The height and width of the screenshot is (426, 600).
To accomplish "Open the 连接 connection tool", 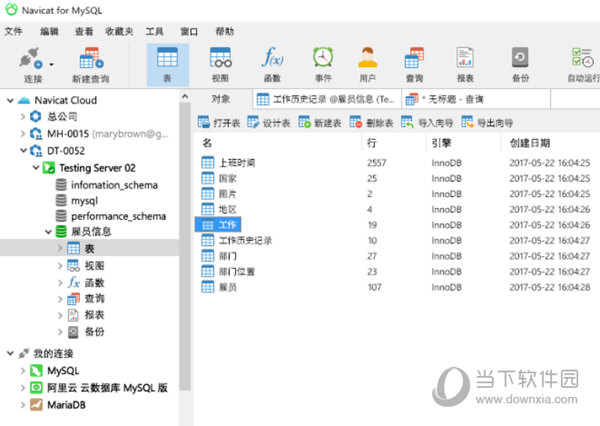I will [x=31, y=64].
